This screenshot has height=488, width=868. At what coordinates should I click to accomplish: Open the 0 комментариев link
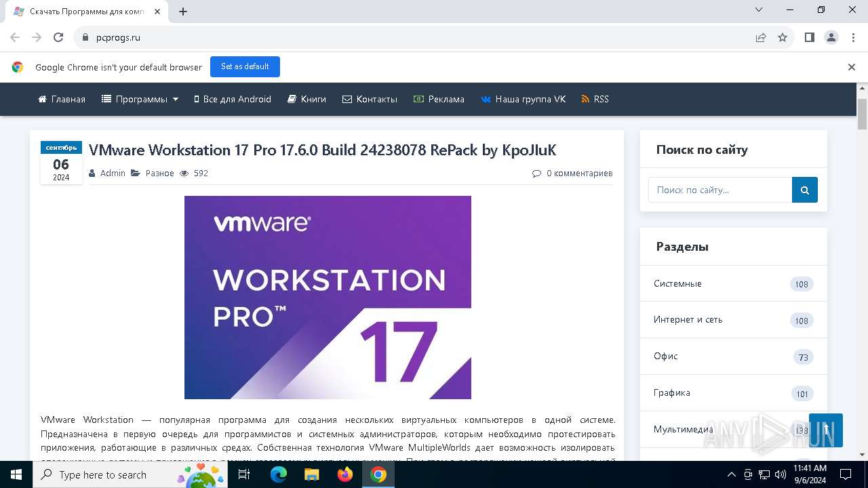click(x=572, y=173)
